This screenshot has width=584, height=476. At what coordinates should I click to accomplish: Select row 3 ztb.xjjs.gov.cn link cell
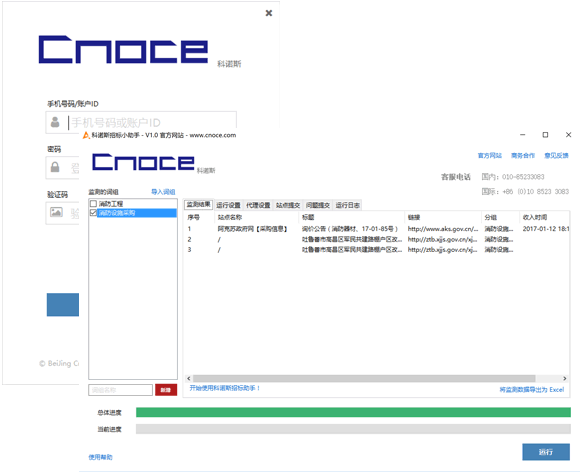pos(442,250)
